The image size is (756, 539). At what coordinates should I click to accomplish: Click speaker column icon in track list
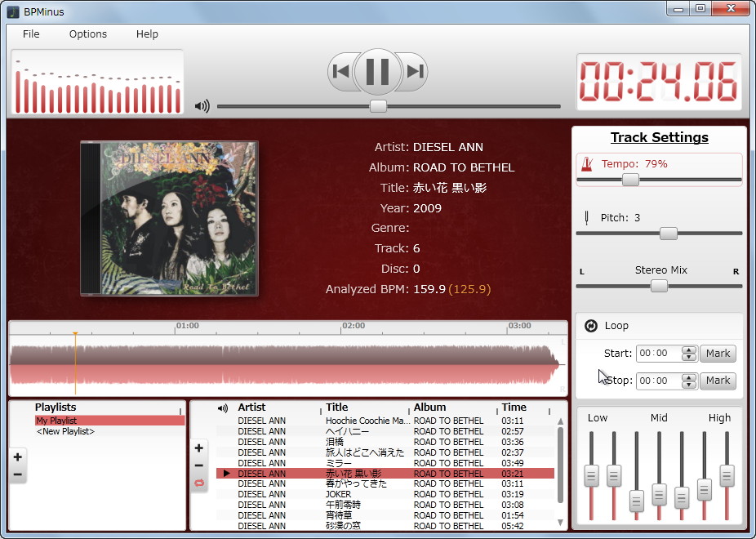[222, 408]
